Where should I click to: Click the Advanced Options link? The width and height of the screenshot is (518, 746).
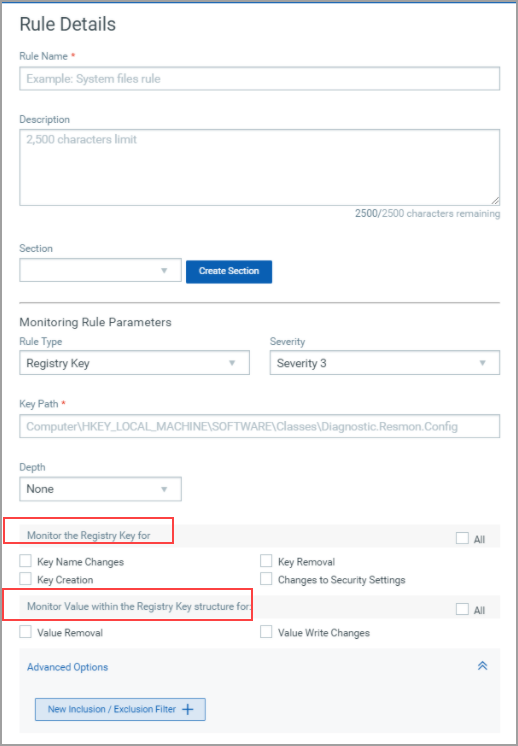point(68,667)
